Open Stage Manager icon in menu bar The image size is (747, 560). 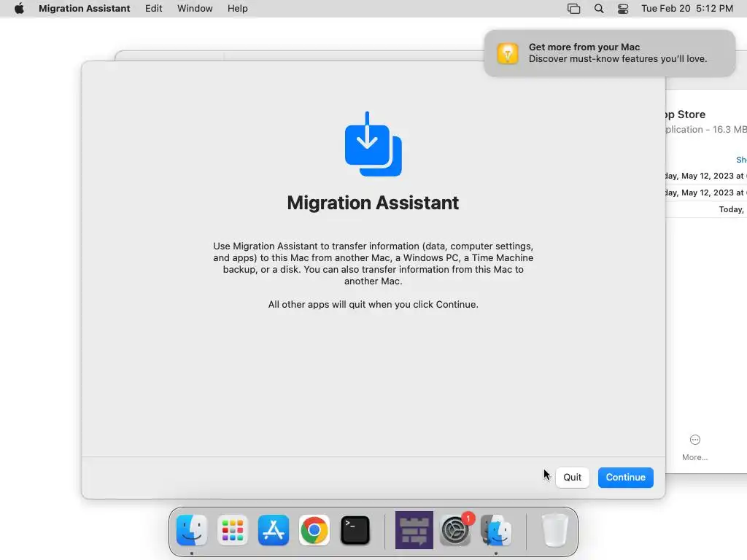pyautogui.click(x=573, y=9)
